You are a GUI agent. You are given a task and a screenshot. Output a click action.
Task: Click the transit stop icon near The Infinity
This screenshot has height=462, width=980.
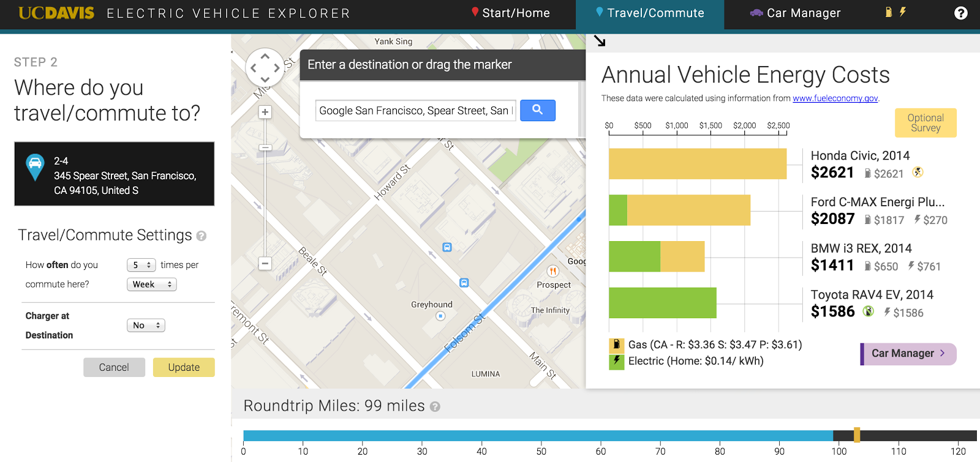click(464, 283)
